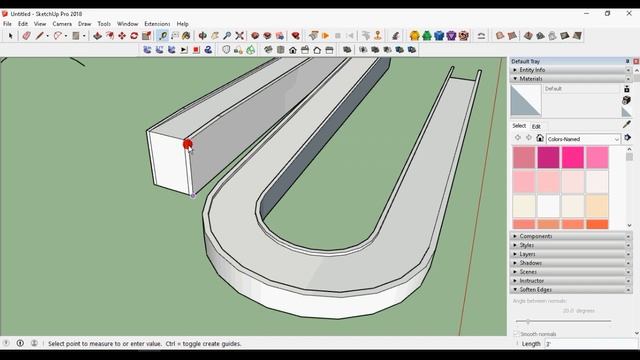The image size is (640, 360).
Task: Click the Create Material icon
Action: [627, 100]
